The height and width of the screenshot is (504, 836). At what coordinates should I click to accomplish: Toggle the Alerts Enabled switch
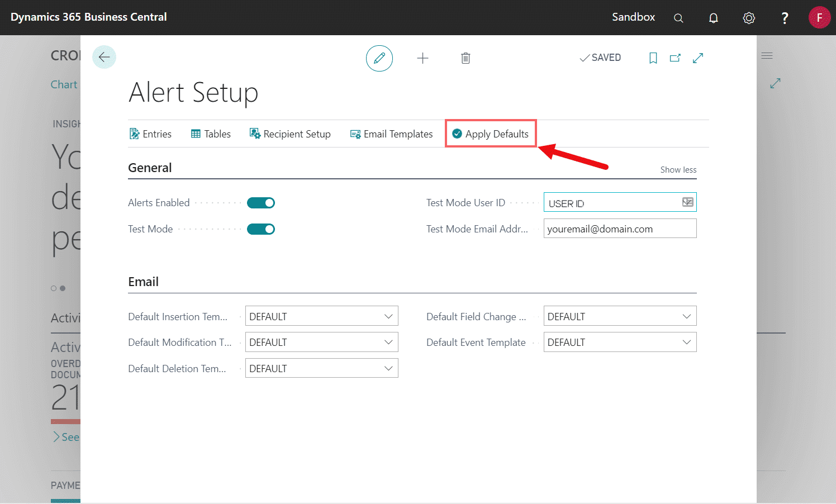pos(261,203)
